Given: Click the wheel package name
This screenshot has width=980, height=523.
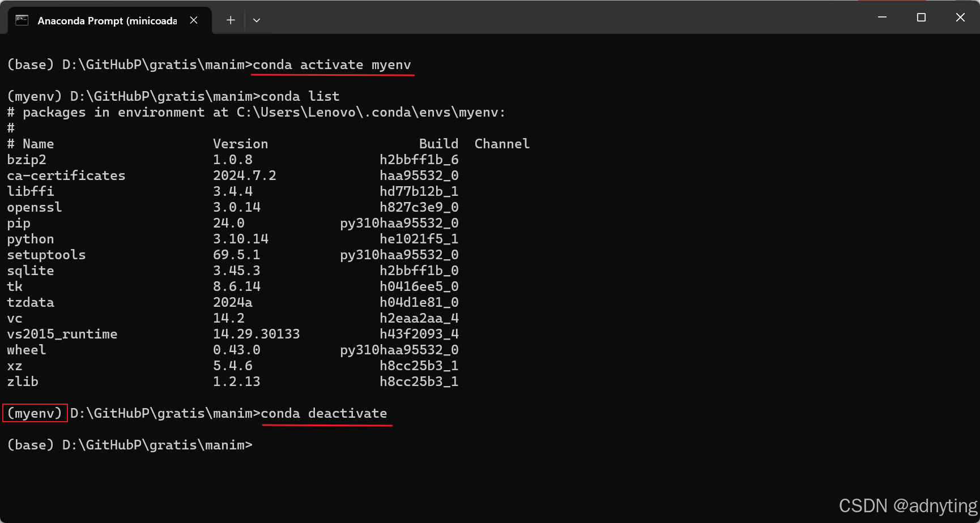Looking at the screenshot, I should (27, 350).
